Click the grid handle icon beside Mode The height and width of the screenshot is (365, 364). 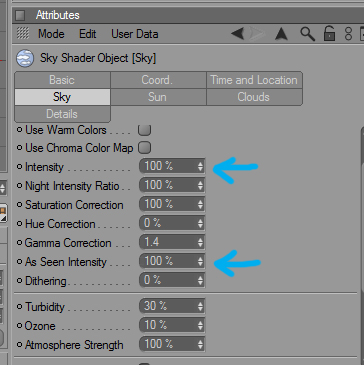pos(23,33)
